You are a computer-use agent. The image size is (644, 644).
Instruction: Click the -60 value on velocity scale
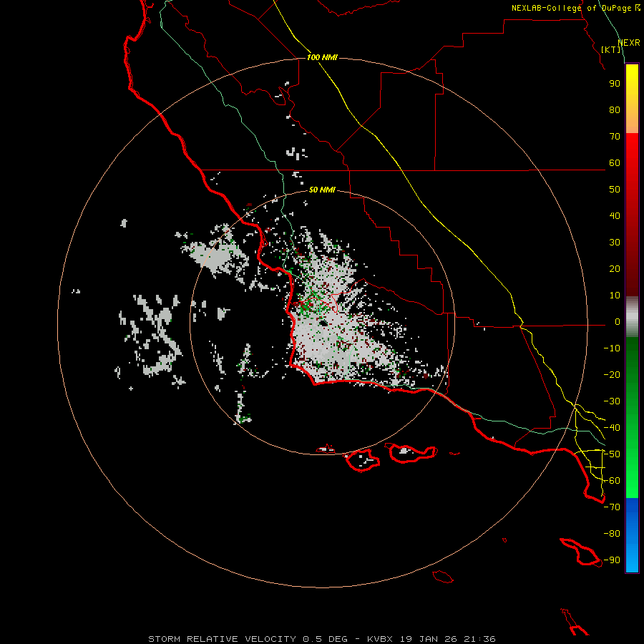point(612,481)
